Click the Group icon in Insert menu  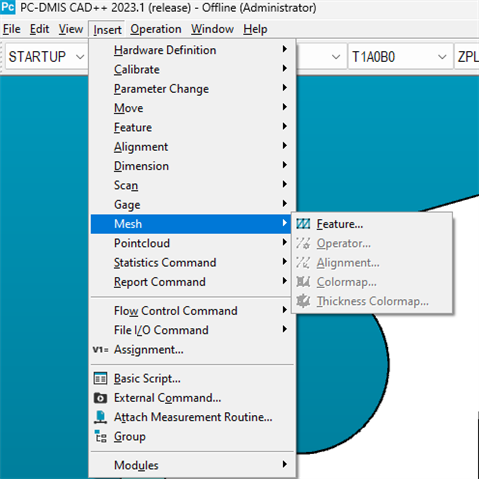pyautogui.click(x=100, y=437)
